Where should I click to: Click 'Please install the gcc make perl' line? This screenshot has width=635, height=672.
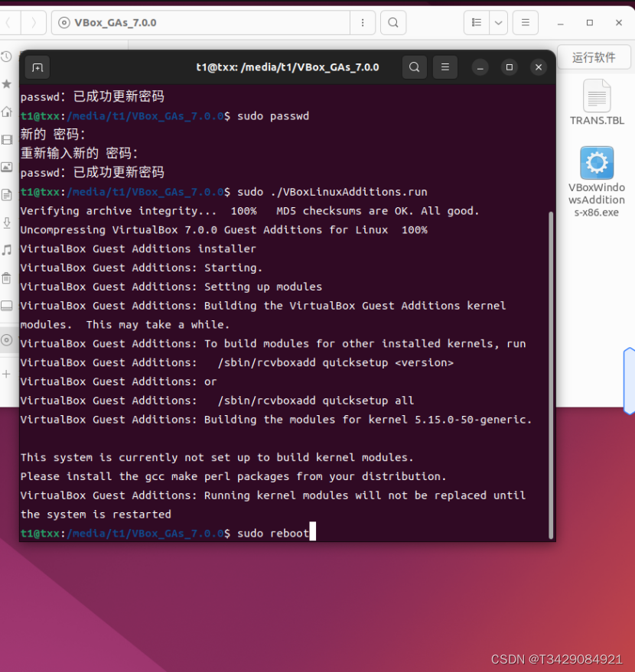tap(233, 476)
